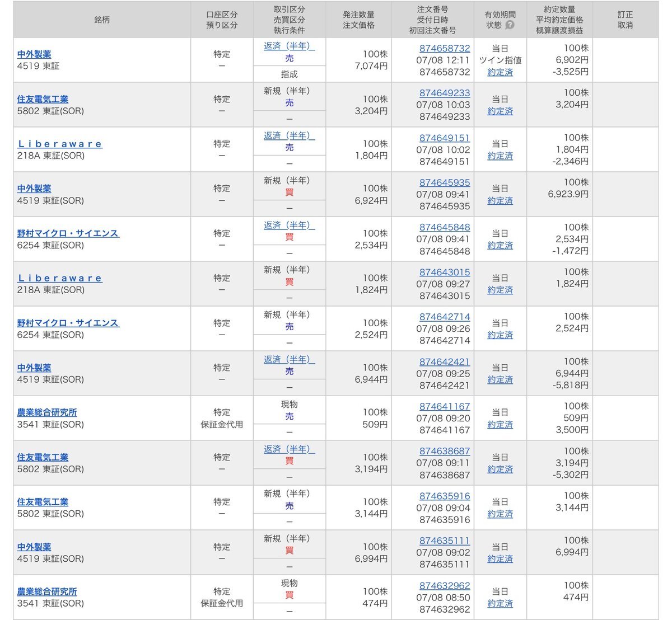Screen dimensions: 672x620
Task: Open 野村マイクロ・サイエンス link in order 874645848 row
Action: (x=68, y=233)
